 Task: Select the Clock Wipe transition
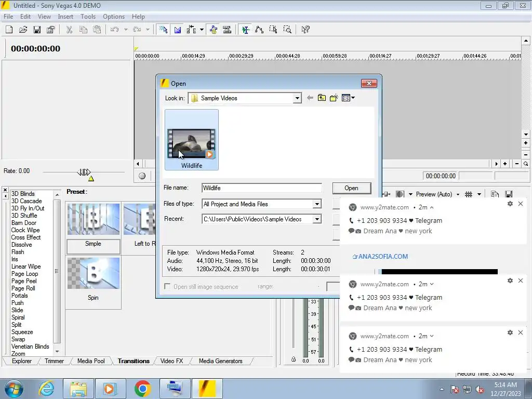pos(25,230)
